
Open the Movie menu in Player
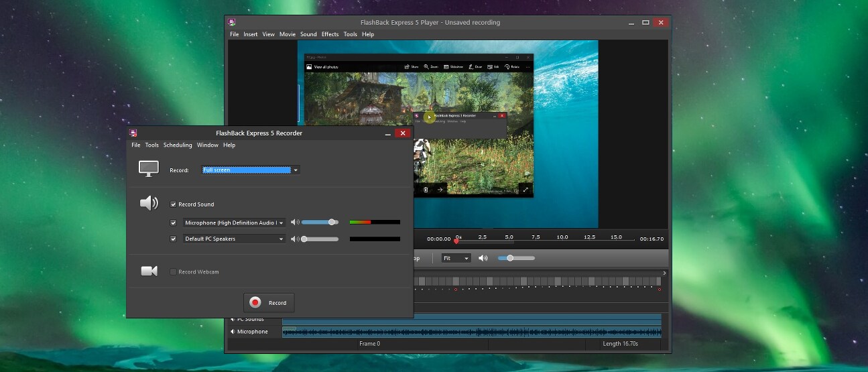coord(288,34)
